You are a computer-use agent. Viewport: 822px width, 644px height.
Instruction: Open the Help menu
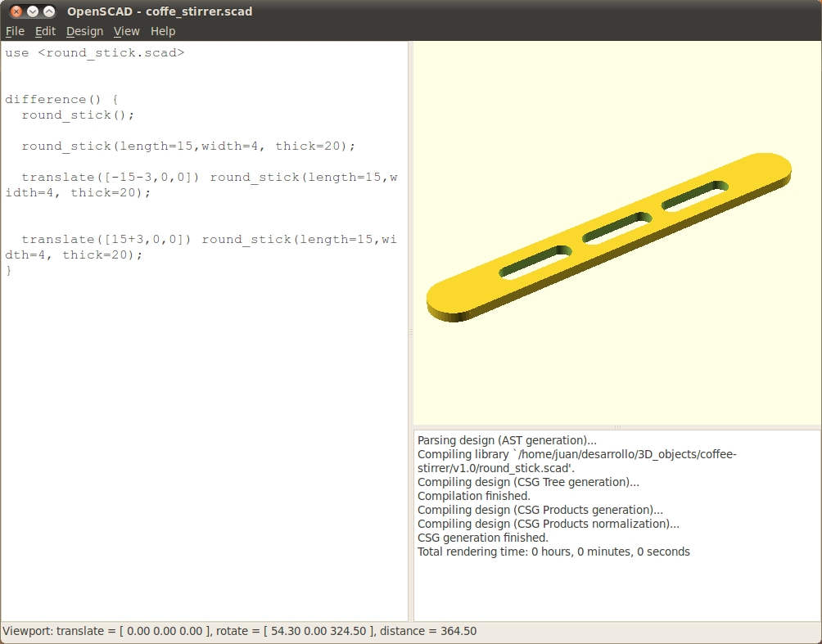[x=163, y=31]
